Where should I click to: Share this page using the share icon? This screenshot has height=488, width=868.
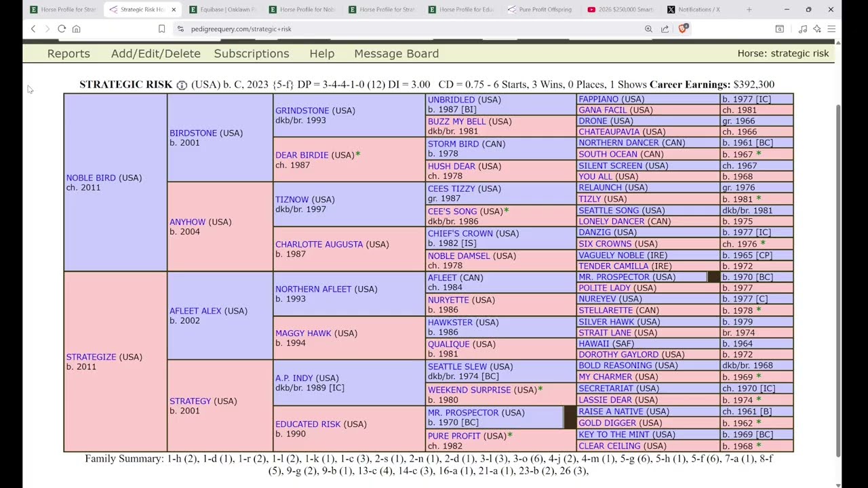pyautogui.click(x=665, y=28)
